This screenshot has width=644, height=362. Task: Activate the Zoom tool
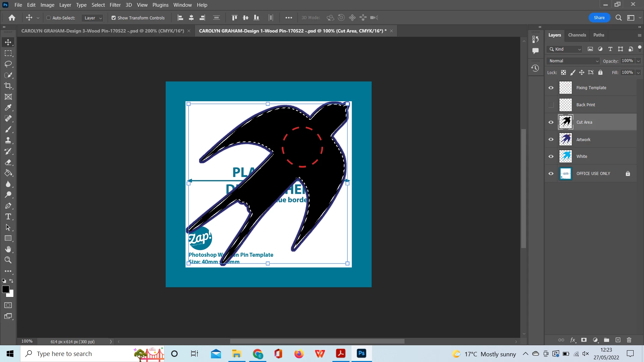coord(8,260)
